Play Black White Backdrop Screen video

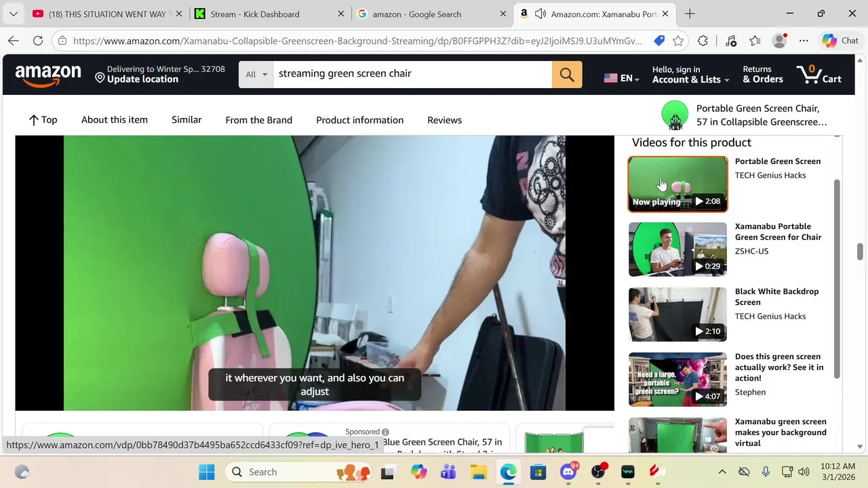678,314
